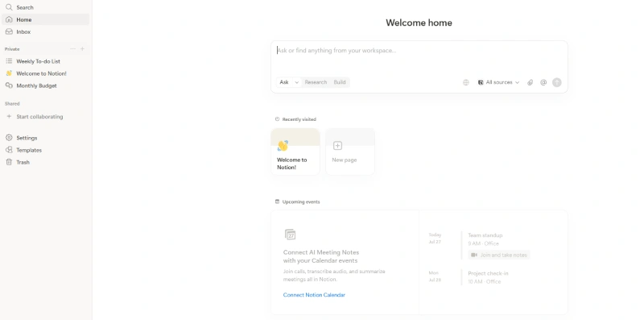
Task: Click the Welcome home title
Action: tap(419, 23)
